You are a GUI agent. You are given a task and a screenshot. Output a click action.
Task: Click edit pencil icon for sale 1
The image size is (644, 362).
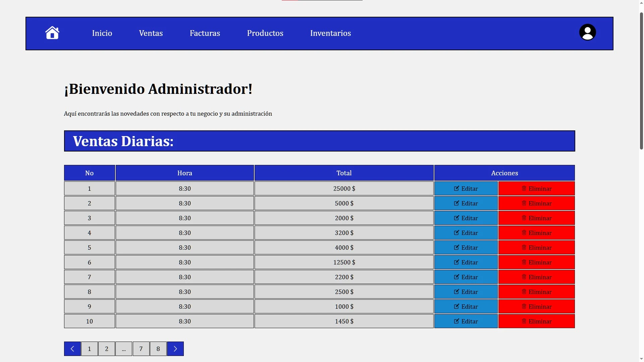(x=457, y=188)
